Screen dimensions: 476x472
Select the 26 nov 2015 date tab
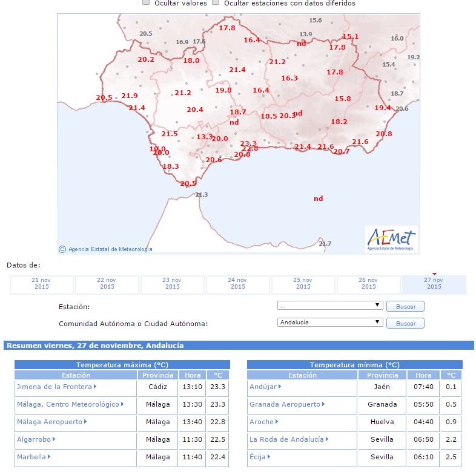pyautogui.click(x=369, y=285)
